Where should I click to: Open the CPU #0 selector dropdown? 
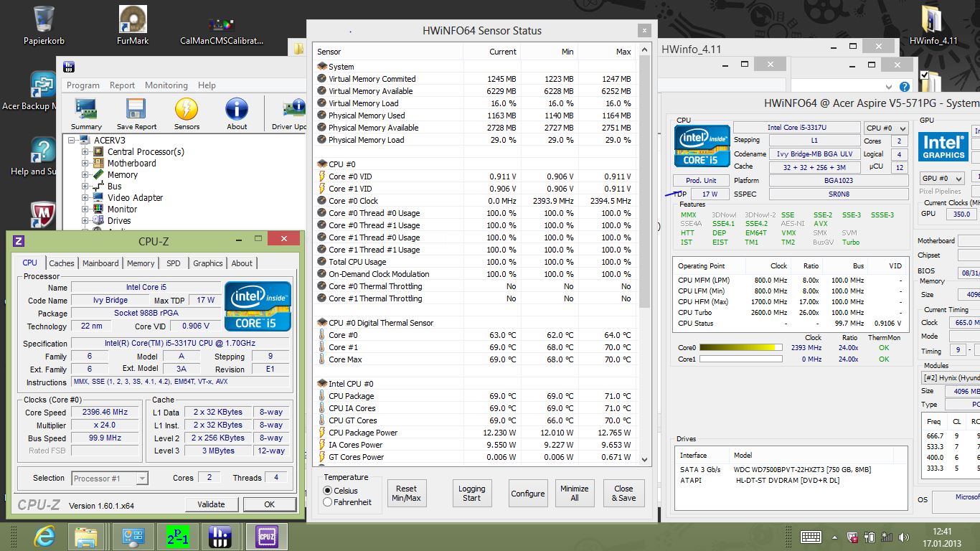886,128
